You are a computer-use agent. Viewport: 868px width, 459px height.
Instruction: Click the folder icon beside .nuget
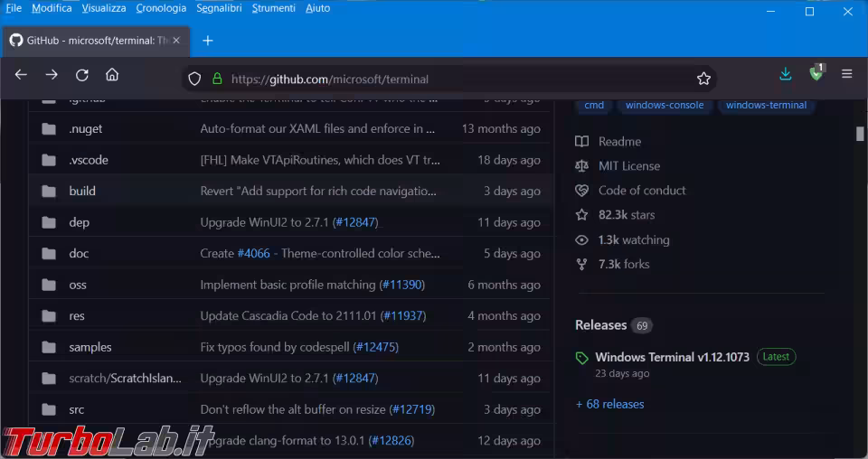[x=49, y=129]
